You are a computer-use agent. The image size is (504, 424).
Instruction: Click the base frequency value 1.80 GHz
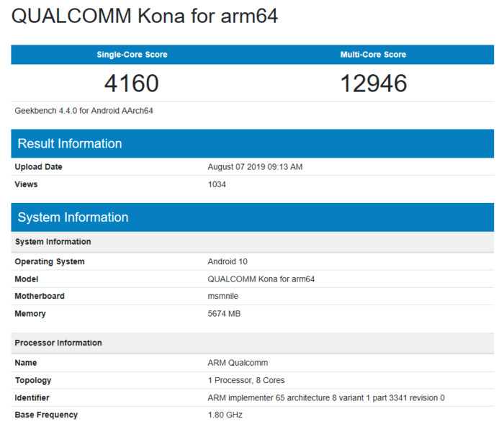point(225,415)
